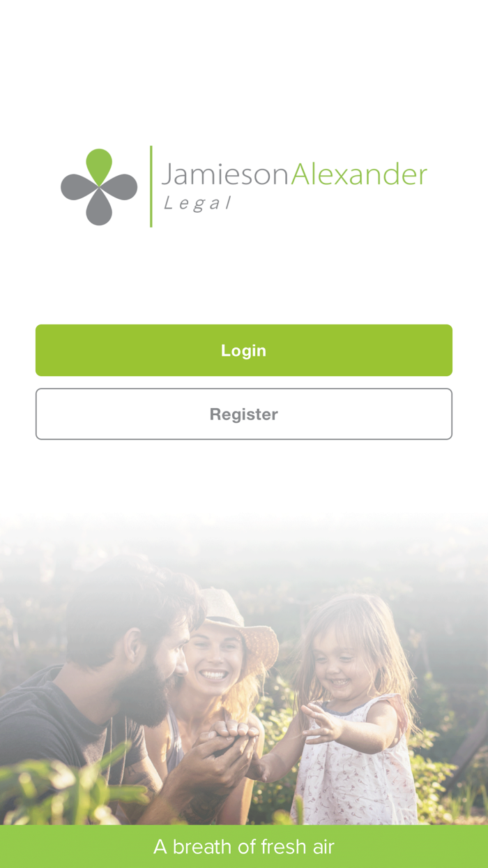
Task: Tap the white Register button
Action: [244, 414]
